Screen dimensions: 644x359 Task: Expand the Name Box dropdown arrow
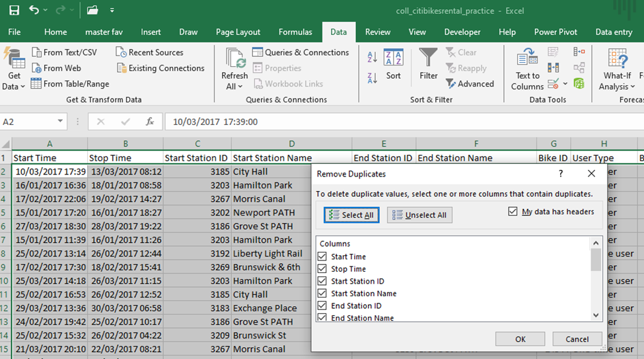click(60, 122)
